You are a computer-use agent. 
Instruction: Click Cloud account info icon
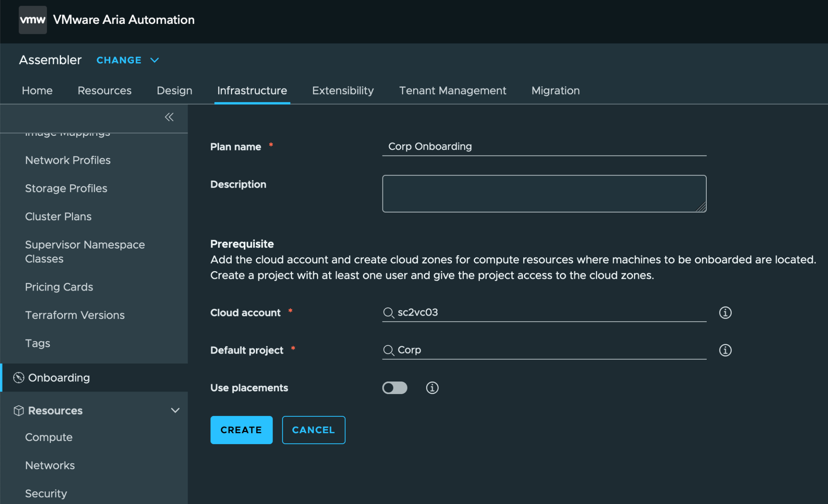click(725, 313)
